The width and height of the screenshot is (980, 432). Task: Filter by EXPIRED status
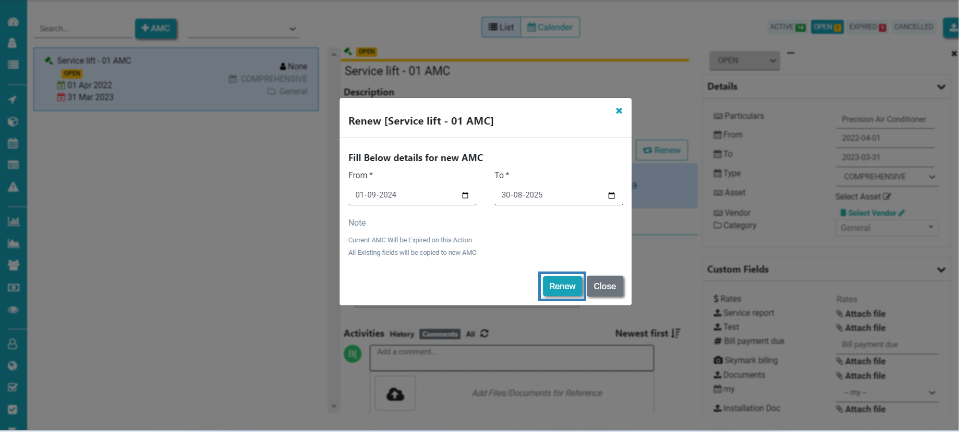point(867,27)
